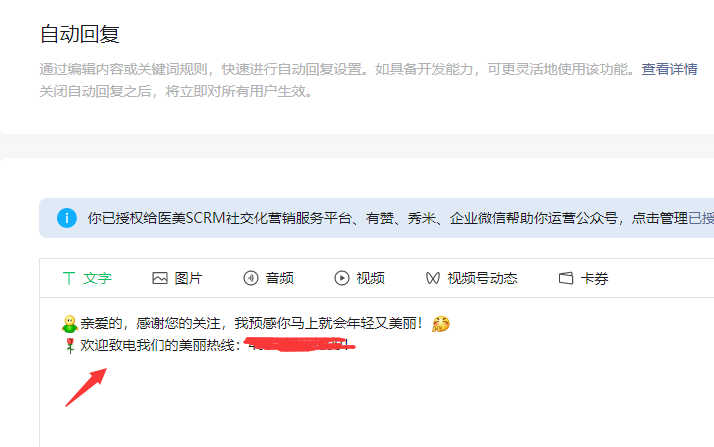Click the card icon beside 卡券
714x447 pixels.
point(566,278)
